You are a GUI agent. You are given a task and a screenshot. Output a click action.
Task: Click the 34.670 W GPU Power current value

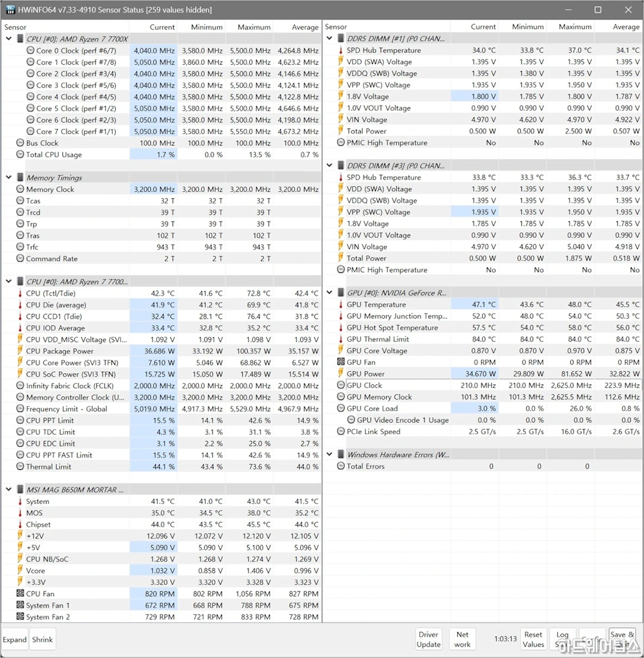coord(480,374)
